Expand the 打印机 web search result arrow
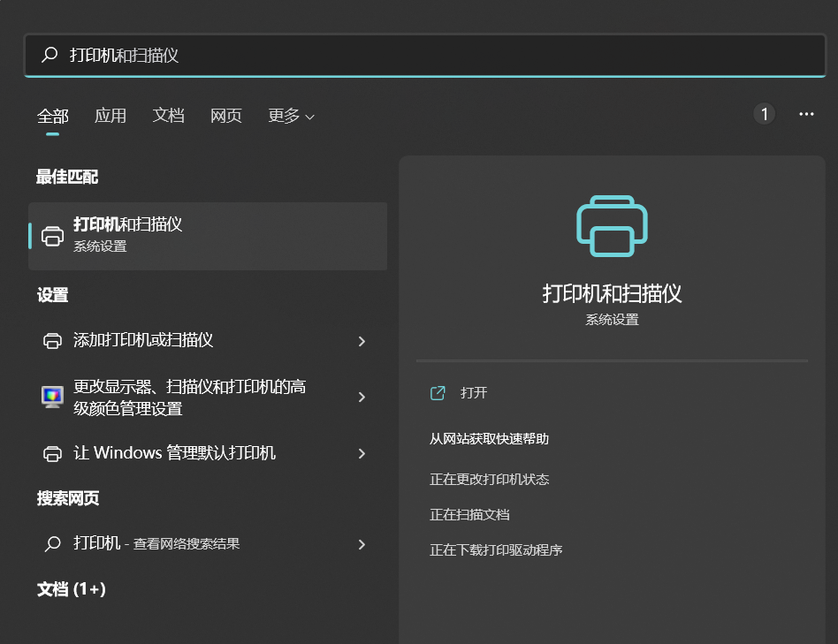This screenshot has width=838, height=644. click(362, 544)
